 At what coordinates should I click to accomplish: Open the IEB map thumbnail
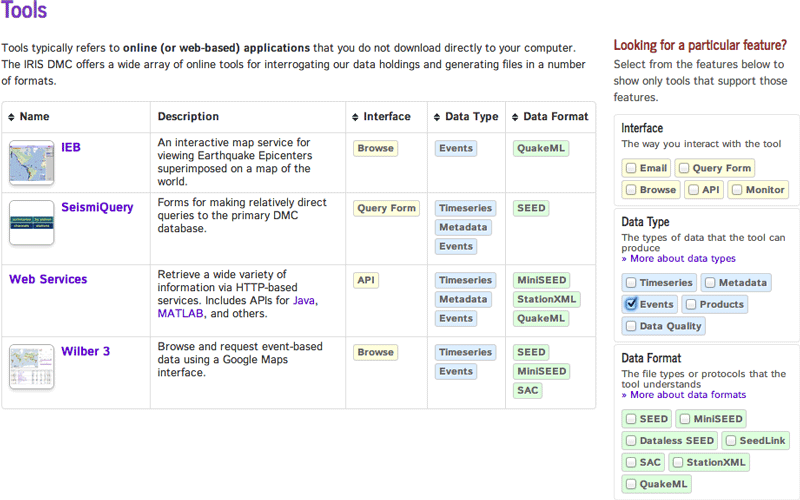32,163
